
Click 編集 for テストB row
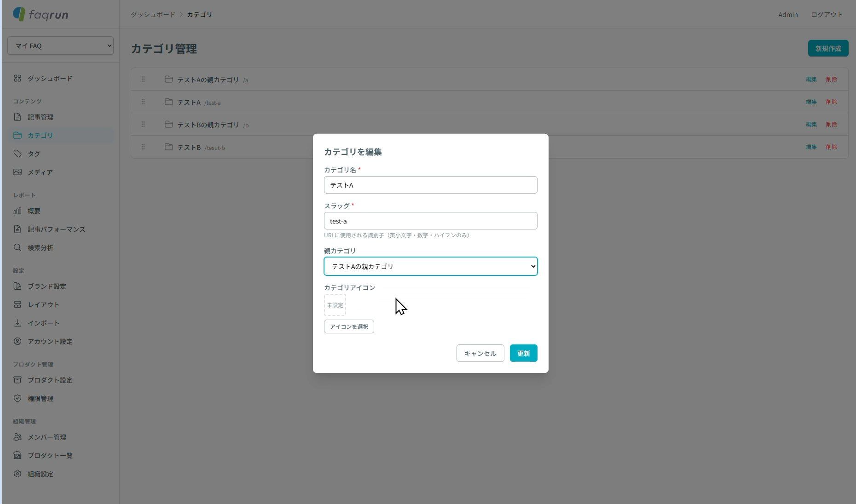tap(811, 147)
